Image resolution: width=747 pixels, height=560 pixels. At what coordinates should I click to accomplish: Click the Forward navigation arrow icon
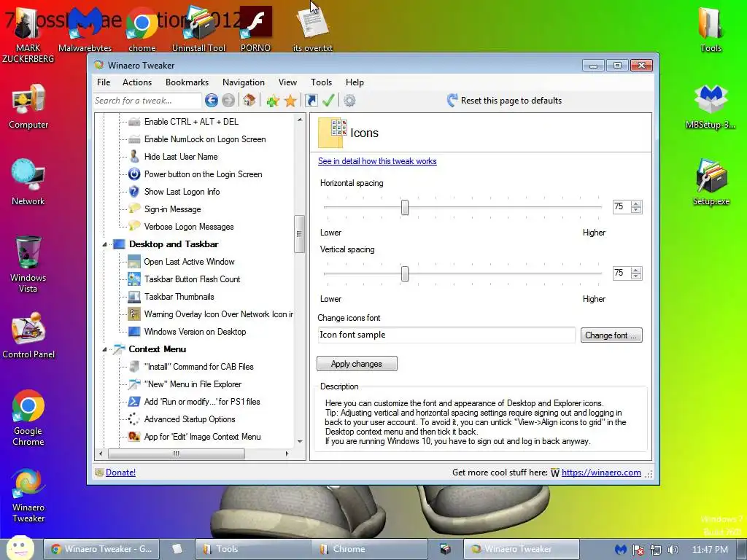click(x=228, y=101)
